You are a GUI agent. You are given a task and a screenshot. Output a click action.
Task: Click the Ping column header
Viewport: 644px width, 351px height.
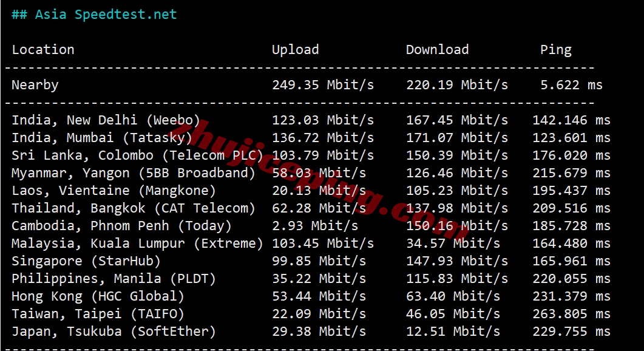coord(555,50)
